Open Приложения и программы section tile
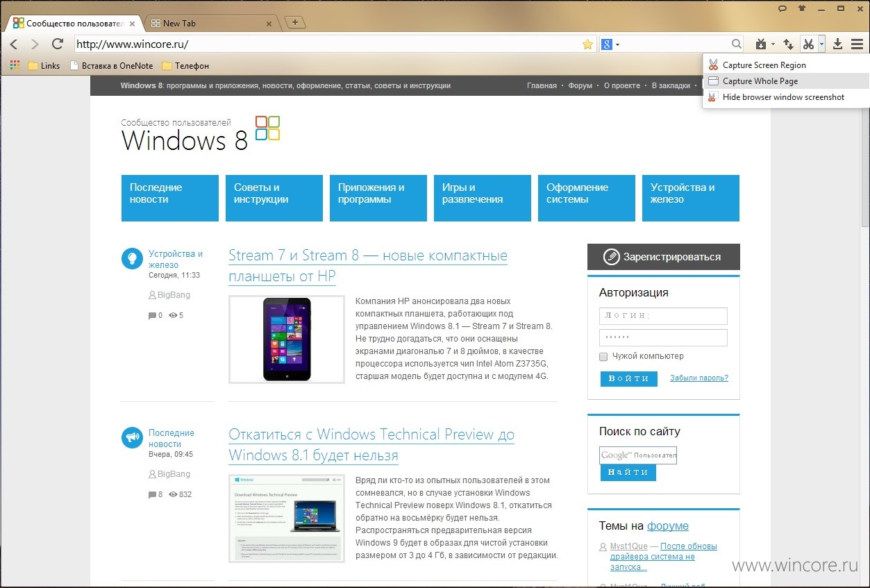Image resolution: width=870 pixels, height=588 pixels. [x=378, y=198]
